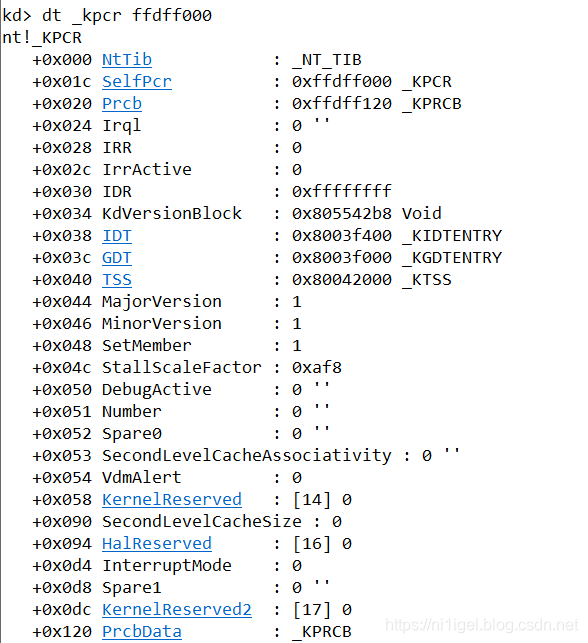Open the KernelReserved array link

tap(172, 499)
